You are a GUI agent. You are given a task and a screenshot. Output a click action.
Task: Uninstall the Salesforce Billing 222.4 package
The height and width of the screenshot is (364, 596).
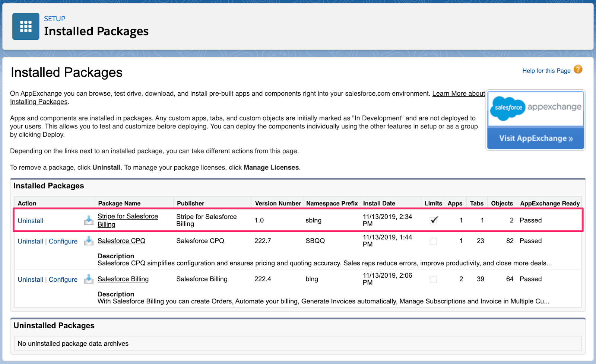point(31,280)
